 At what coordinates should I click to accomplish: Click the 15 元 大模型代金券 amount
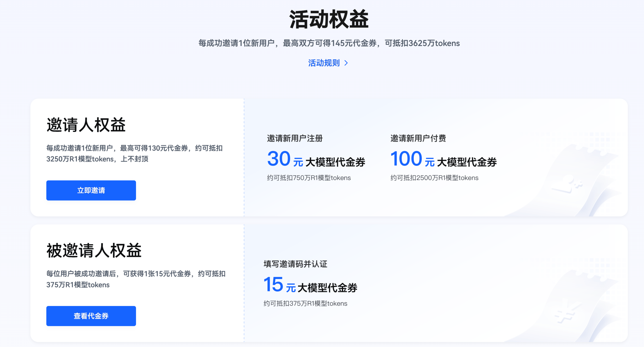tap(310, 285)
